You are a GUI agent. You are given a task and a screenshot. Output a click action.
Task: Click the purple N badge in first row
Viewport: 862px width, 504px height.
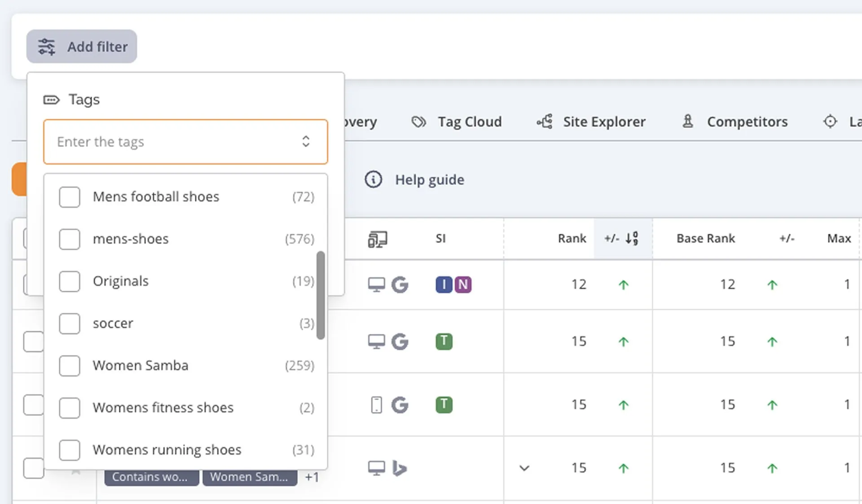tap(463, 285)
